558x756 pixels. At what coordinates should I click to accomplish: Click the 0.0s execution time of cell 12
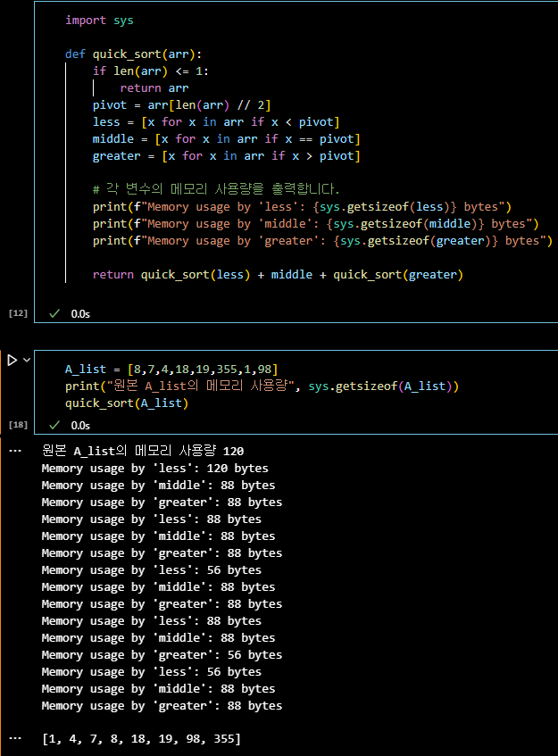(x=80, y=314)
